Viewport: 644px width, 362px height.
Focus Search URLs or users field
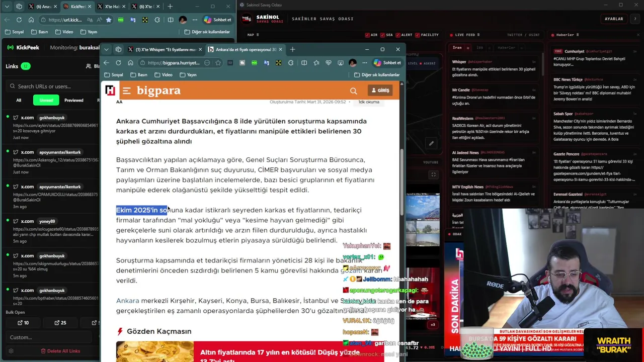53,86
